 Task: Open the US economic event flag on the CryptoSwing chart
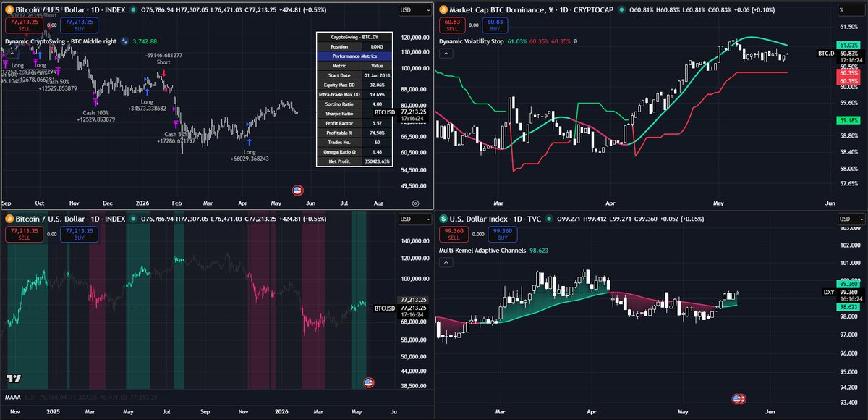297,190
